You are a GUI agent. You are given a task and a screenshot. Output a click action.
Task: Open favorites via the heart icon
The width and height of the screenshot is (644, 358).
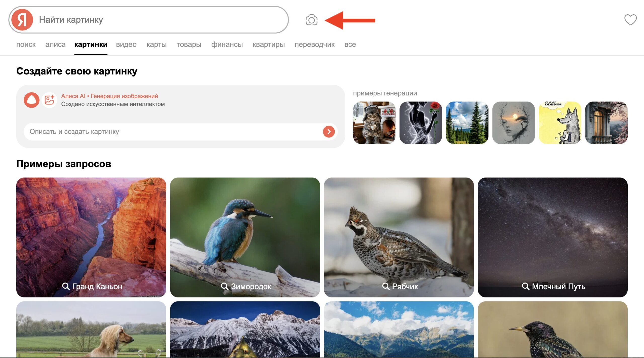click(630, 20)
